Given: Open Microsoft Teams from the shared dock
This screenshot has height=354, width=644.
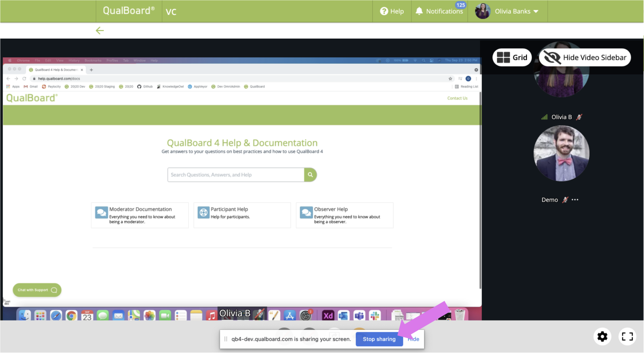Looking at the screenshot, I should point(359,315).
